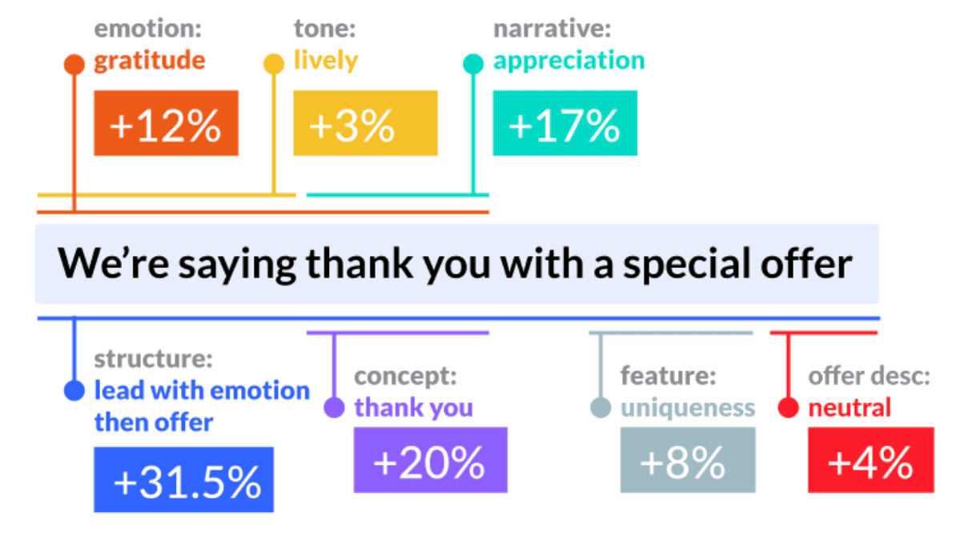Select the red +4% box
Screen dimensions: 980x536
click(x=870, y=460)
